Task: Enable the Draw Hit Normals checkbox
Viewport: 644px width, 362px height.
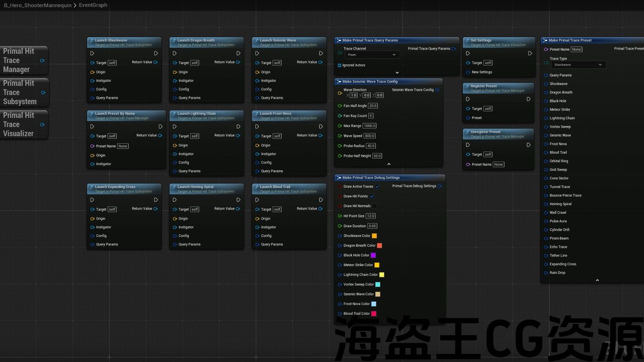Action: 374,206
